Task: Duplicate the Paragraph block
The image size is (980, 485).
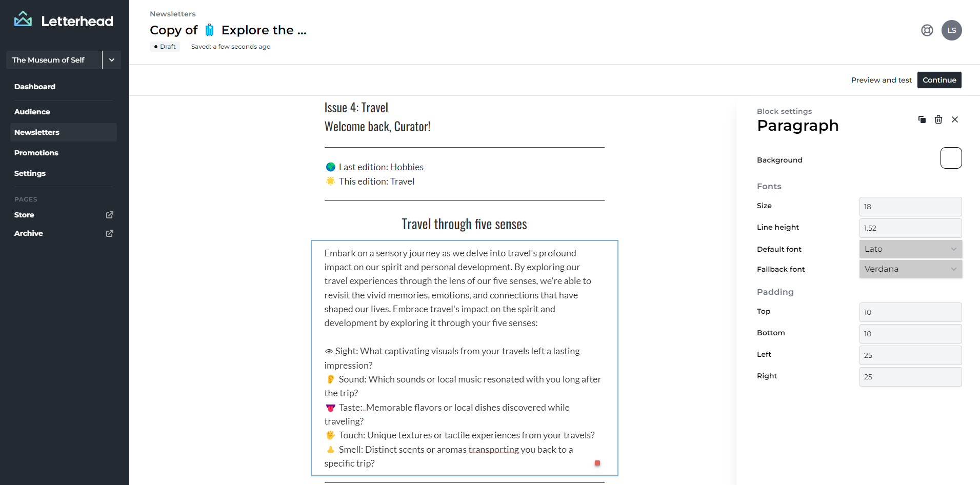Action: click(x=922, y=119)
